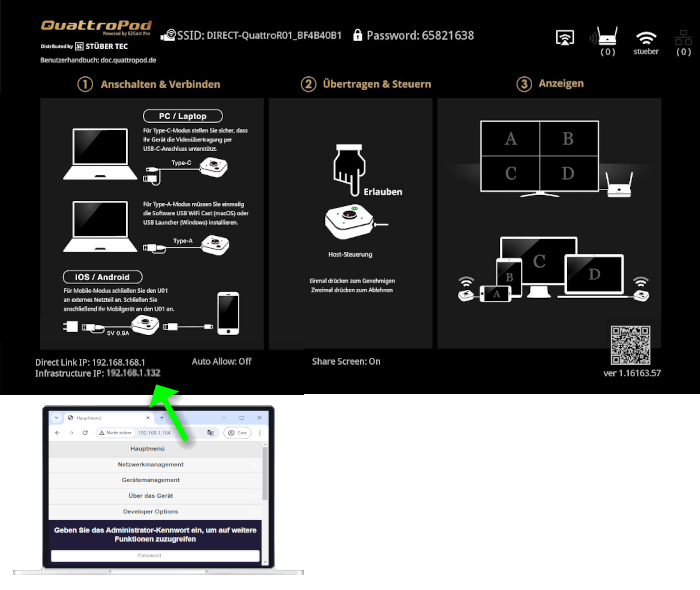The image size is (700, 590).
Task: Click the padlock icon beside Password
Action: click(357, 35)
